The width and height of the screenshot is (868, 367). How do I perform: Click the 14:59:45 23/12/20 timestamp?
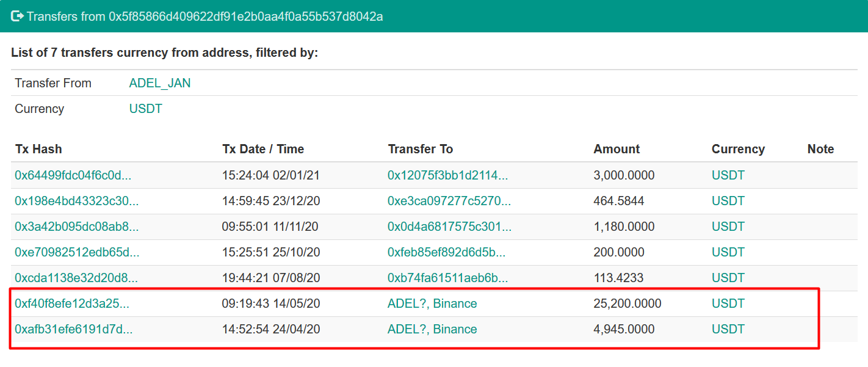[271, 201]
